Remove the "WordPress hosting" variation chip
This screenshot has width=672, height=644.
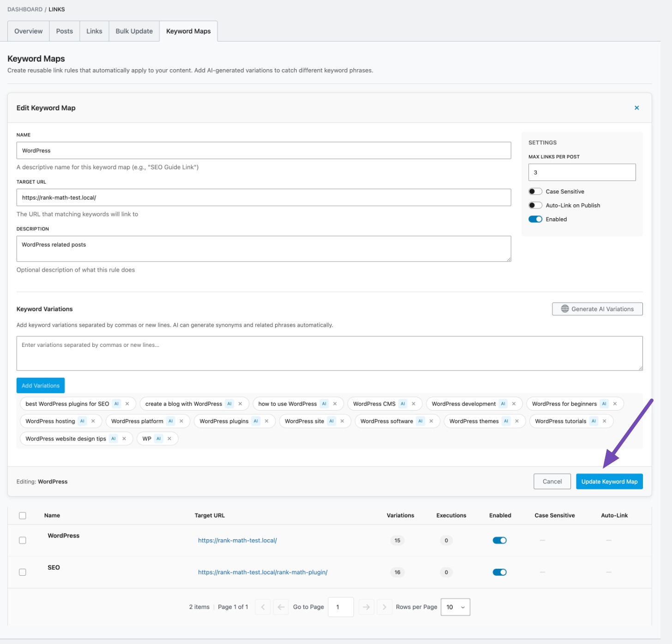point(93,421)
